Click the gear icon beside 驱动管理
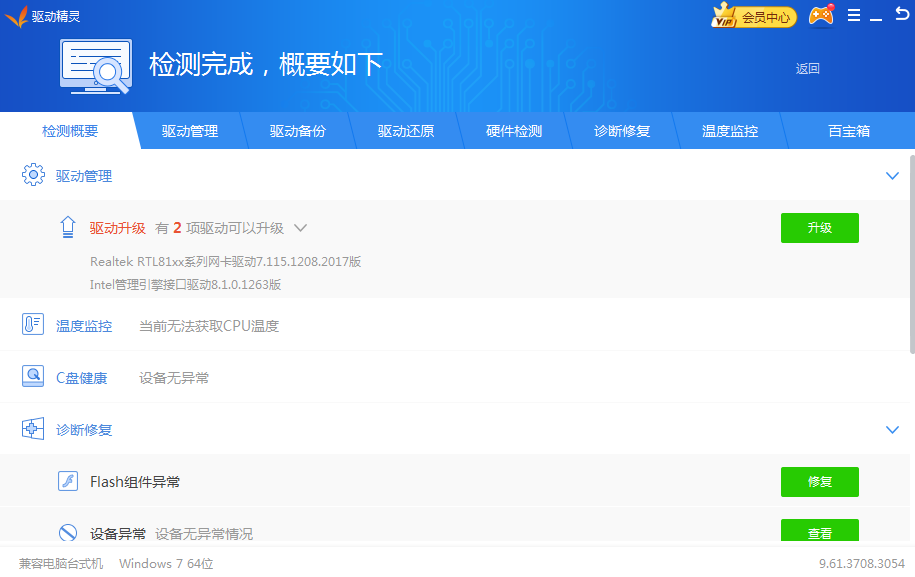 (33, 175)
